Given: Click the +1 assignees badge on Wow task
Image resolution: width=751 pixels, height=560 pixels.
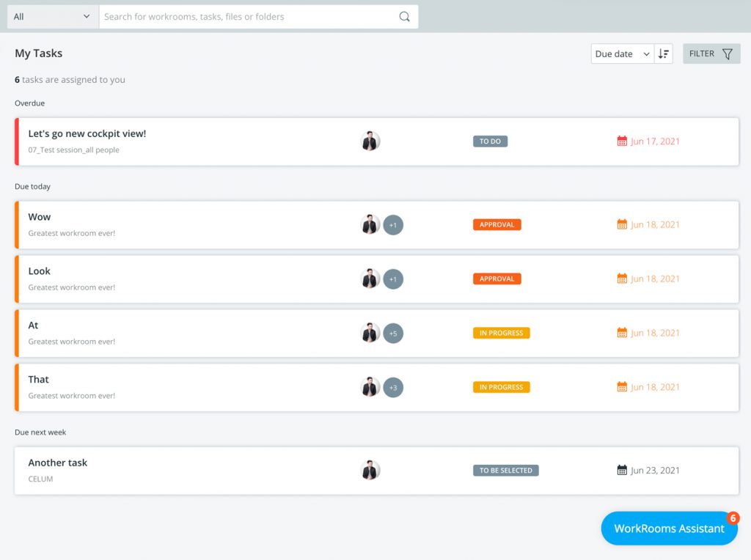Looking at the screenshot, I should 393,225.
